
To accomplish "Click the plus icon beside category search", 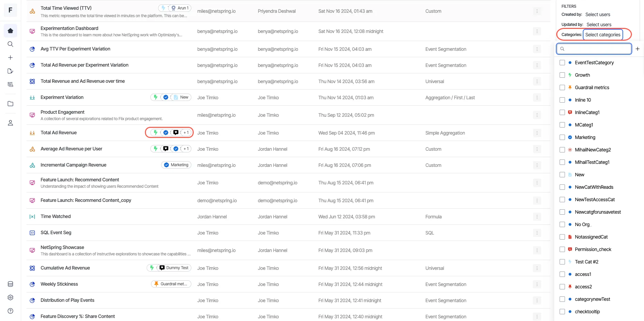I will tap(637, 49).
